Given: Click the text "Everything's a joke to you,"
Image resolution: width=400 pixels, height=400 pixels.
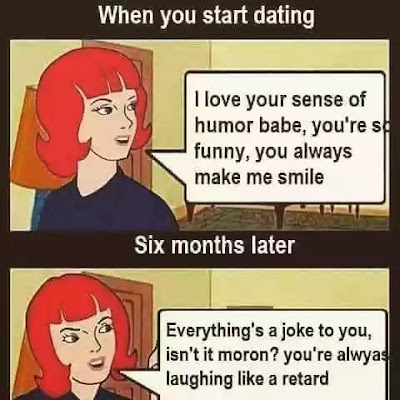Looking at the screenshot, I should (x=269, y=332).
